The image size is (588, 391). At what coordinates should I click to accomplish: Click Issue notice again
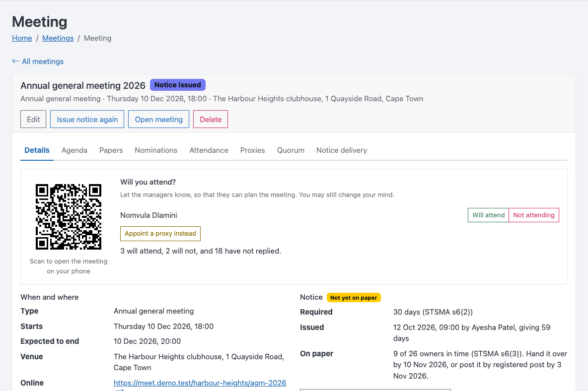coord(87,119)
